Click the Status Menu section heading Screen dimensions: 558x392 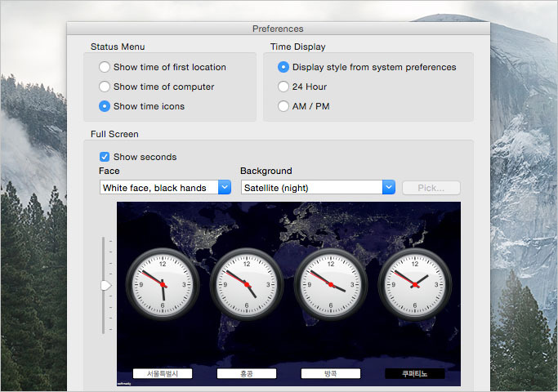[x=118, y=47]
